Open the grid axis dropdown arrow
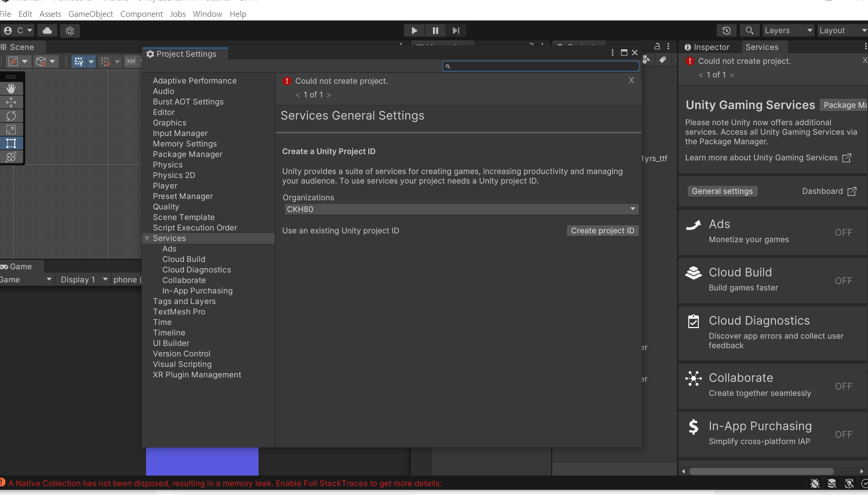This screenshot has width=868, height=495. (91, 61)
